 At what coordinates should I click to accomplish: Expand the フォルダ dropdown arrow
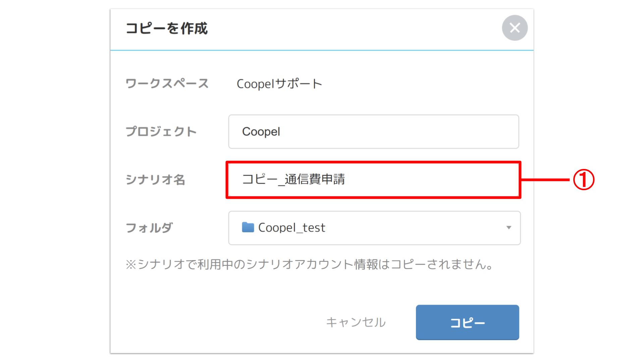click(509, 228)
